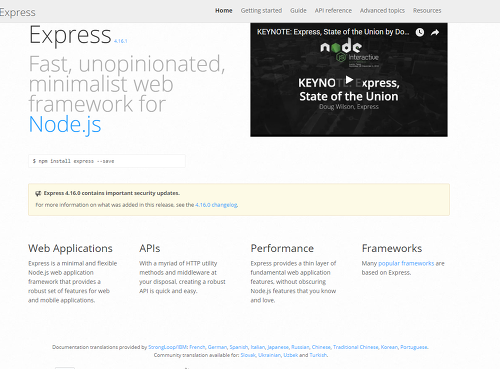Open the Ukrainian community translation link
Viewport: 500px width, 369px height.
(x=269, y=355)
